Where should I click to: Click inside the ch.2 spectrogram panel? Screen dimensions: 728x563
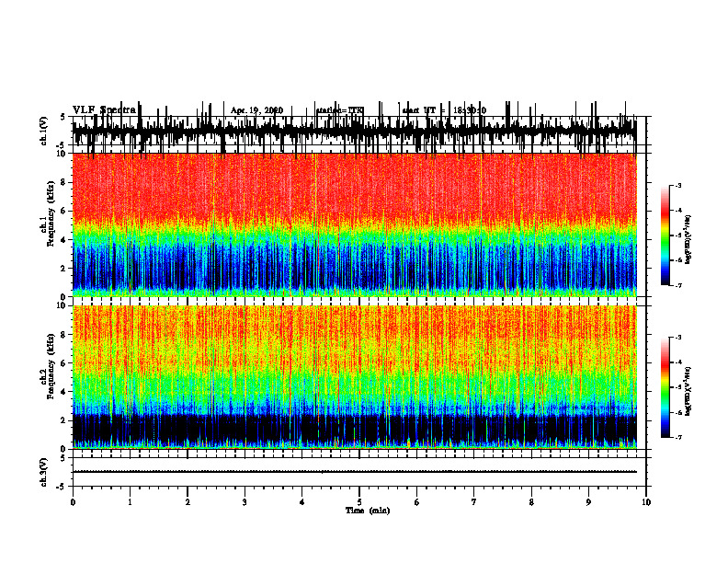354,377
